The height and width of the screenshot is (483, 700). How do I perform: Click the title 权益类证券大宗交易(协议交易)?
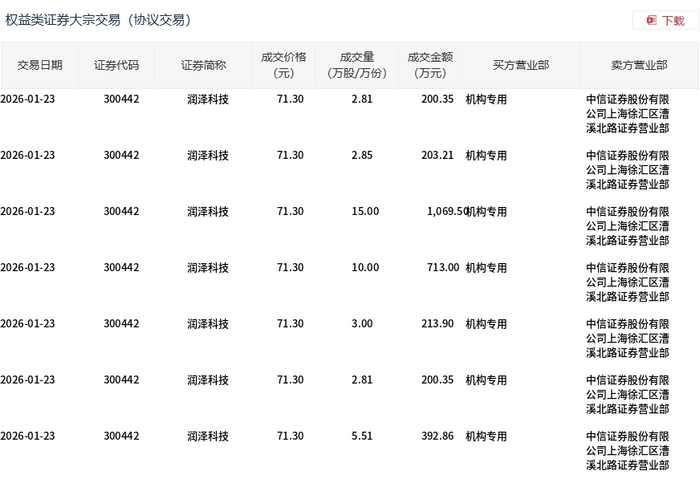(x=98, y=20)
